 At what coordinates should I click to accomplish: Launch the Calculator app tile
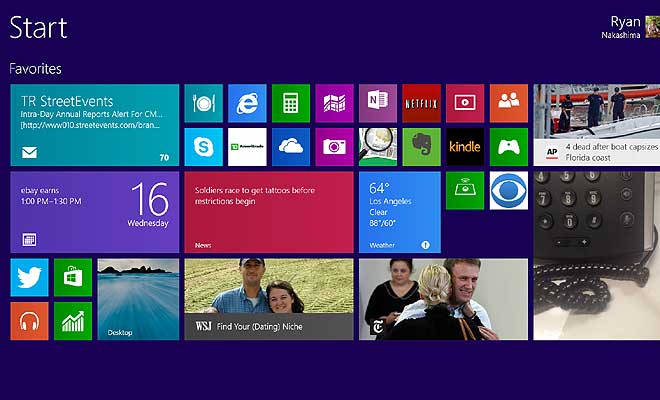pos(291,103)
